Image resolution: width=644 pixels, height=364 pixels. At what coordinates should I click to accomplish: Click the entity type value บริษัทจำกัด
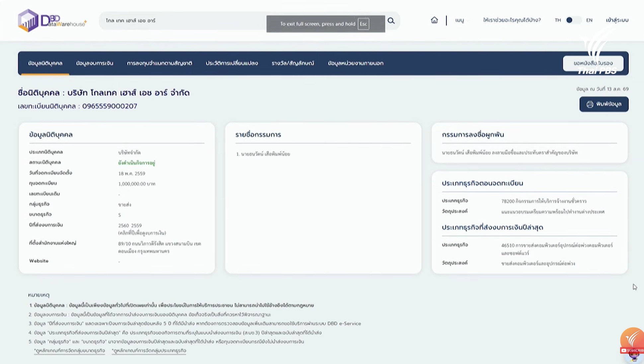coord(129,152)
